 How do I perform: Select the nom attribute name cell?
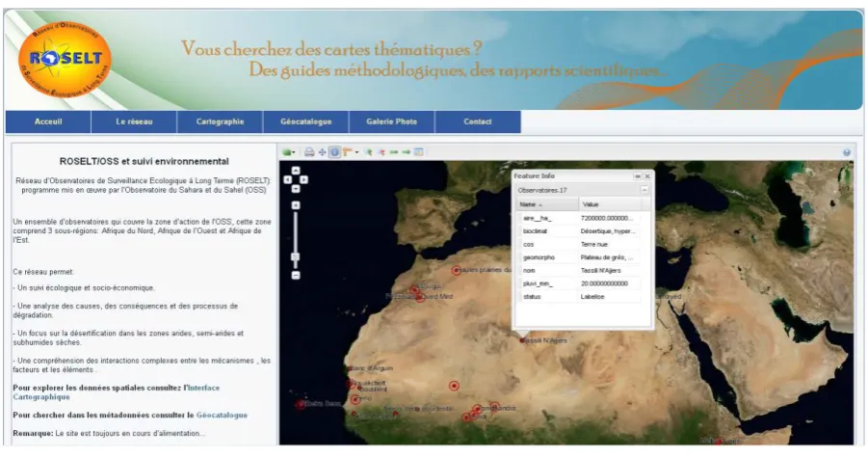point(529,271)
